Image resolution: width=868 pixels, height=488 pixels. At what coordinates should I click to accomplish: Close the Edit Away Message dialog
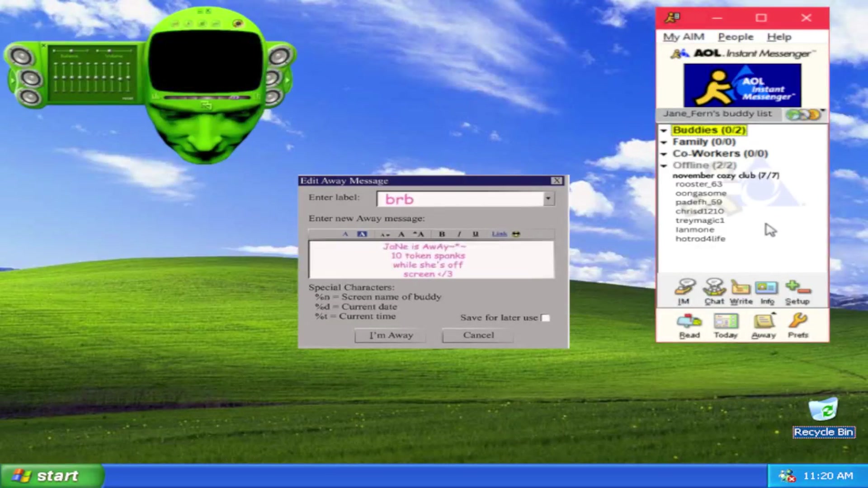(557, 181)
